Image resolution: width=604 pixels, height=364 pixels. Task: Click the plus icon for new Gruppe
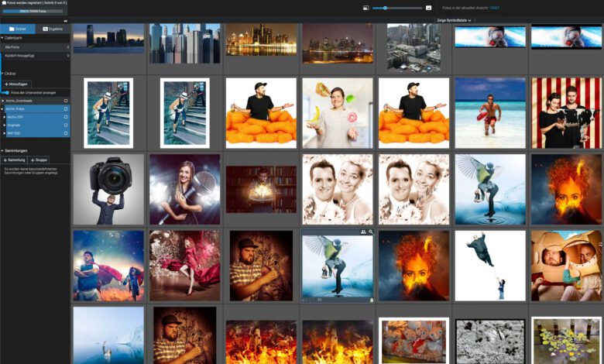[x=33, y=159]
